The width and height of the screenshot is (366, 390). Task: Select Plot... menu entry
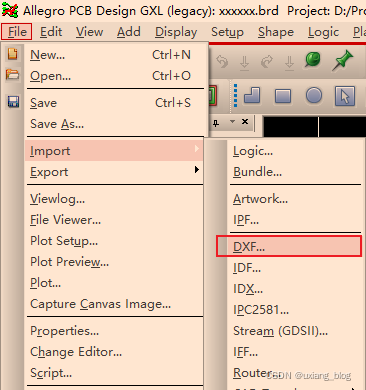[114, 283]
